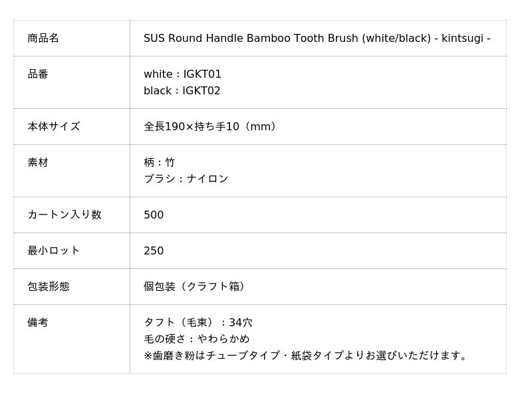Click the 包装形態 row label

(x=49, y=286)
